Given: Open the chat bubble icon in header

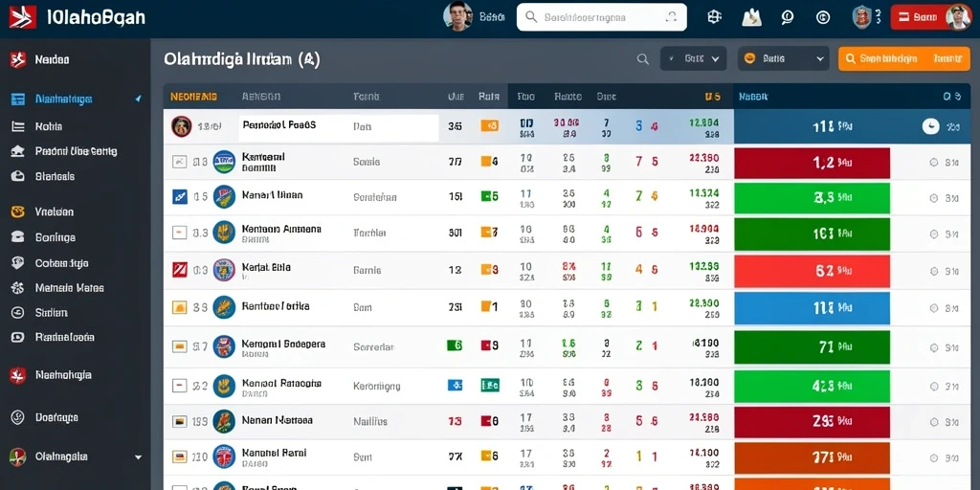Looking at the screenshot, I should (788, 17).
